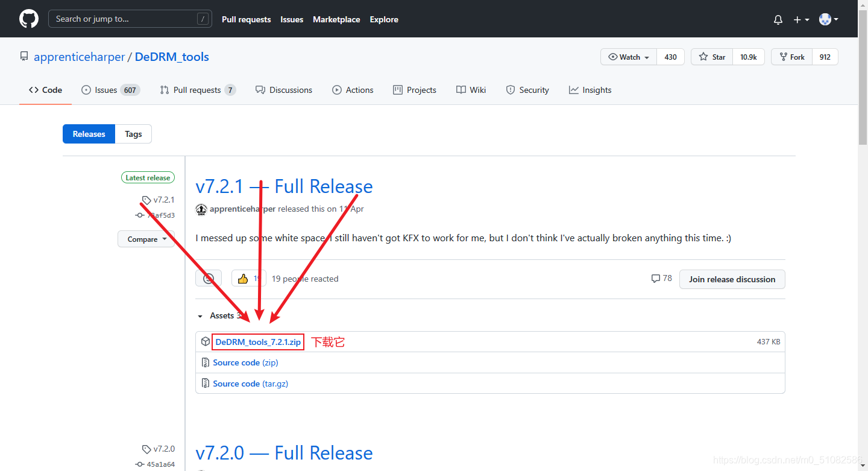
Task: Click the package icon beside DeDRM_tools zip
Action: (206, 342)
